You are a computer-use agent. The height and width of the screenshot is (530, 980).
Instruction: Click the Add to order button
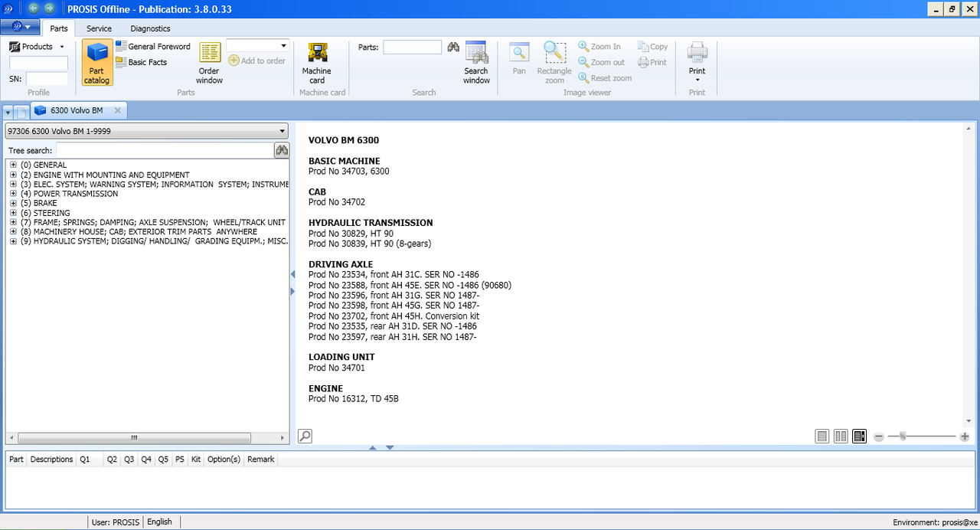coord(256,61)
